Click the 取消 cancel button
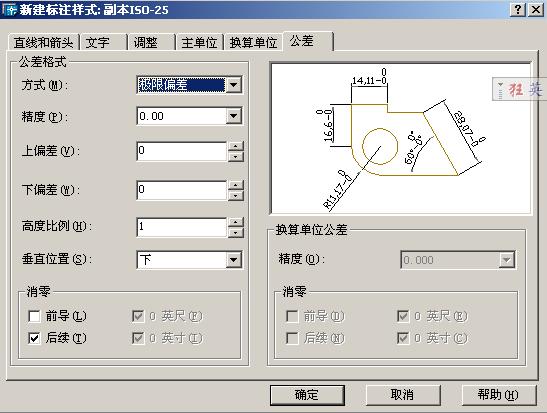This screenshot has width=547, height=413. point(403,395)
